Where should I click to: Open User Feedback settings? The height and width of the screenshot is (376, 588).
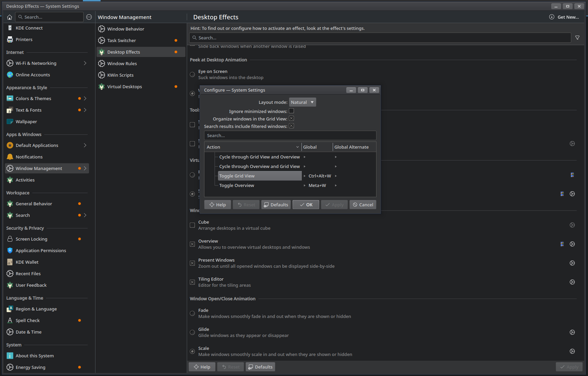pyautogui.click(x=47, y=285)
